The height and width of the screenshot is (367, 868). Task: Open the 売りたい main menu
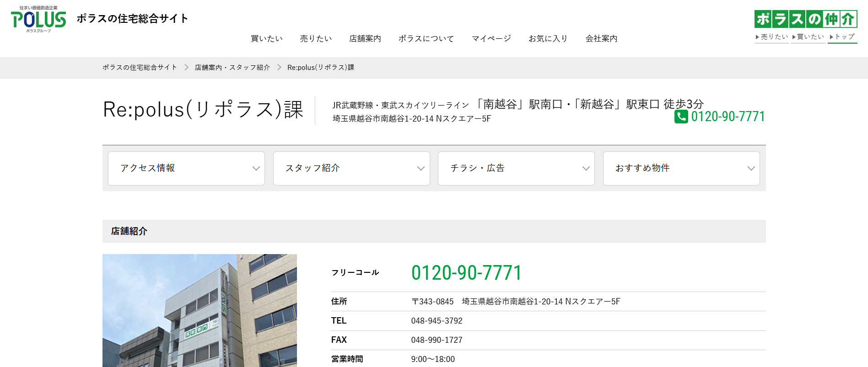coord(316,38)
